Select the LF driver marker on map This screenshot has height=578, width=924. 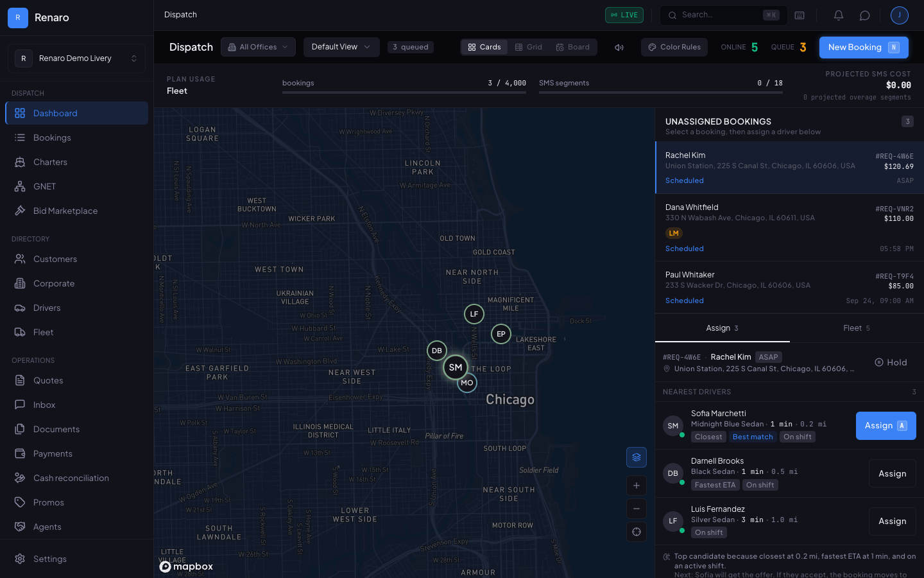coord(474,314)
